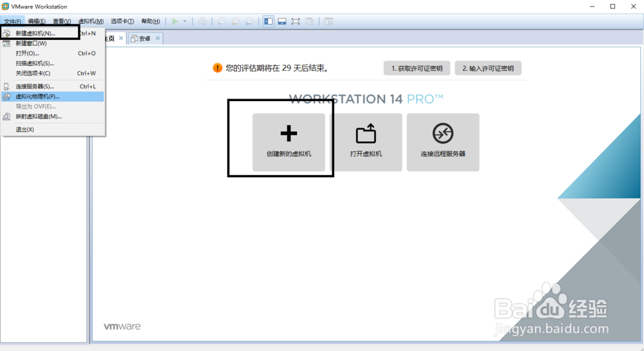Image resolution: width=644 pixels, height=351 pixels.
Task: Click the 连接远程服务器 tile
Action: coord(443,142)
